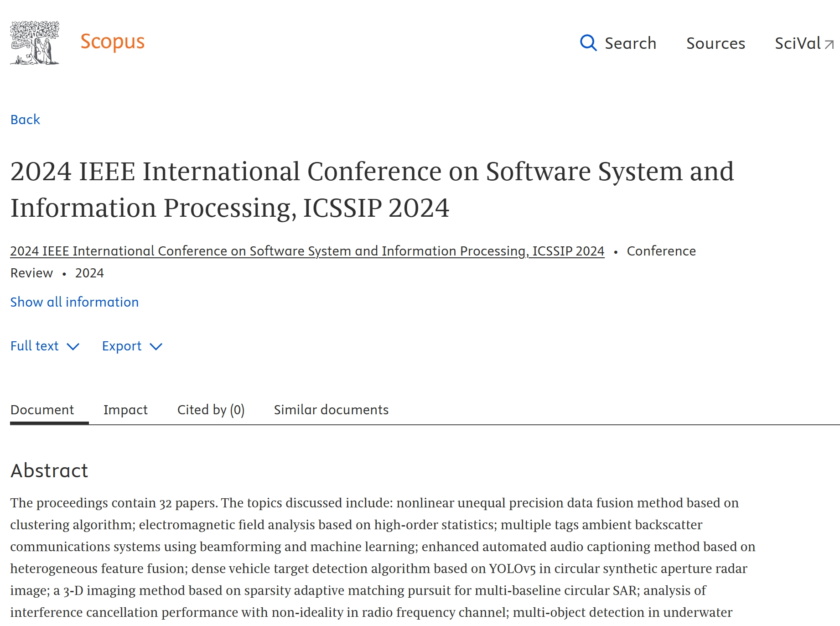The width and height of the screenshot is (840, 626).
Task: Open the Cited by (0) tab
Action: point(211,410)
